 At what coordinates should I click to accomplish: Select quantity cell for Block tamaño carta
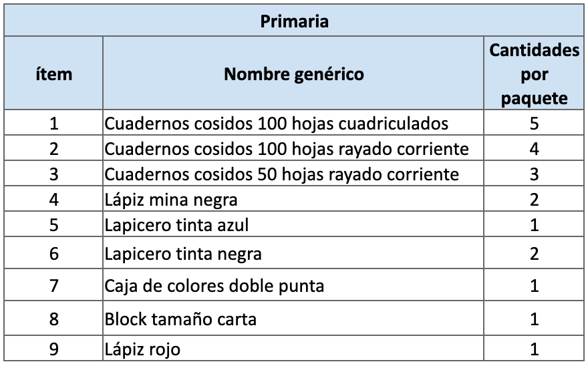534,319
